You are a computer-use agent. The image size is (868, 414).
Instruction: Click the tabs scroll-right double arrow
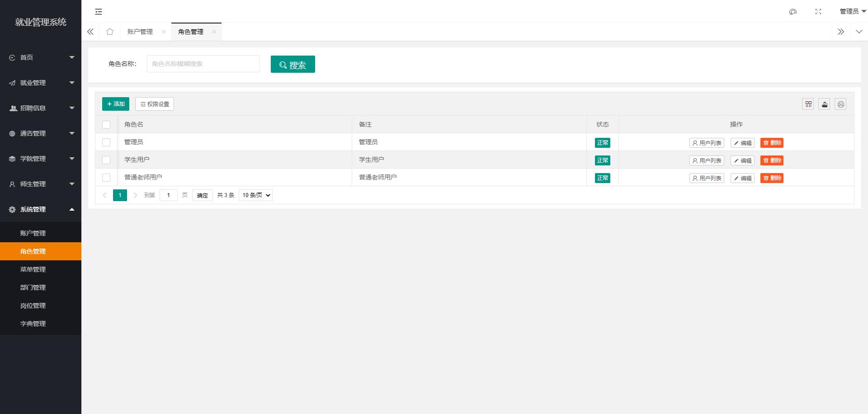point(841,32)
